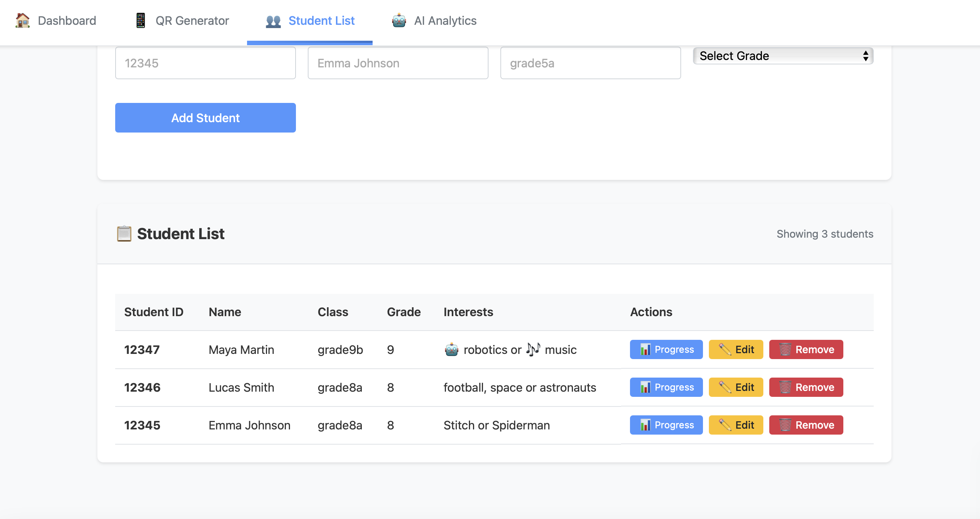
Task: Focus the student name input field
Action: [397, 63]
